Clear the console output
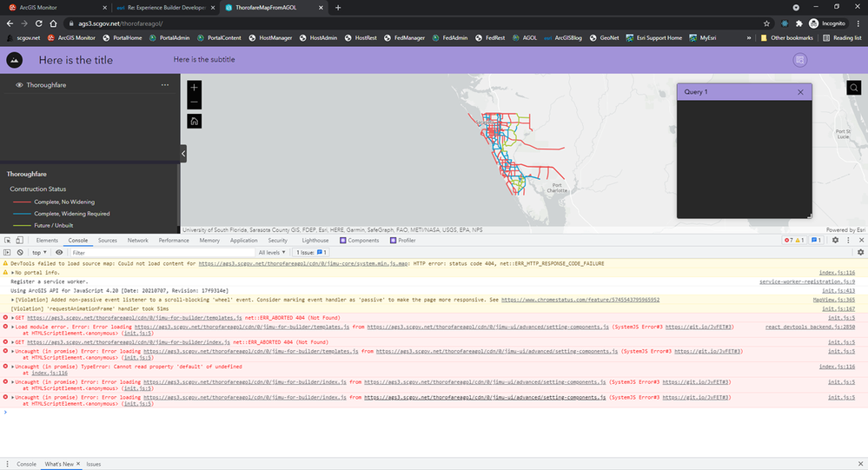Viewport: 868px width, 470px height. pos(20,253)
